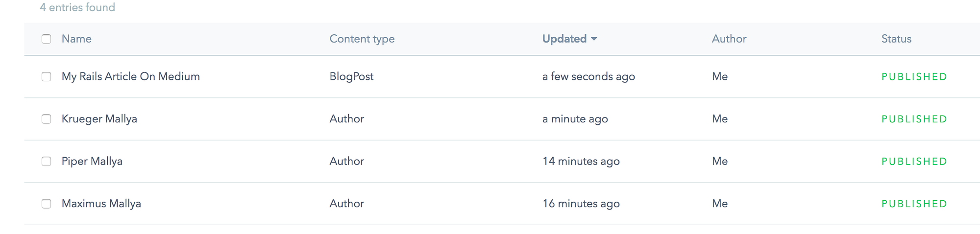Viewport: 980px width, 234px height.
Task: Click PUBLISHED status of Maximus Mallya
Action: (914, 204)
